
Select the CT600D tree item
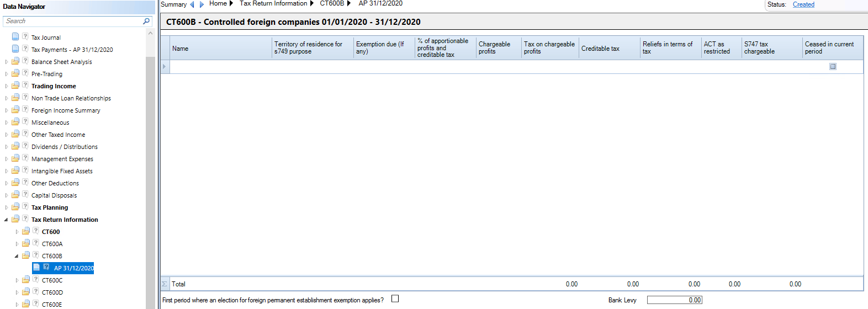52,292
